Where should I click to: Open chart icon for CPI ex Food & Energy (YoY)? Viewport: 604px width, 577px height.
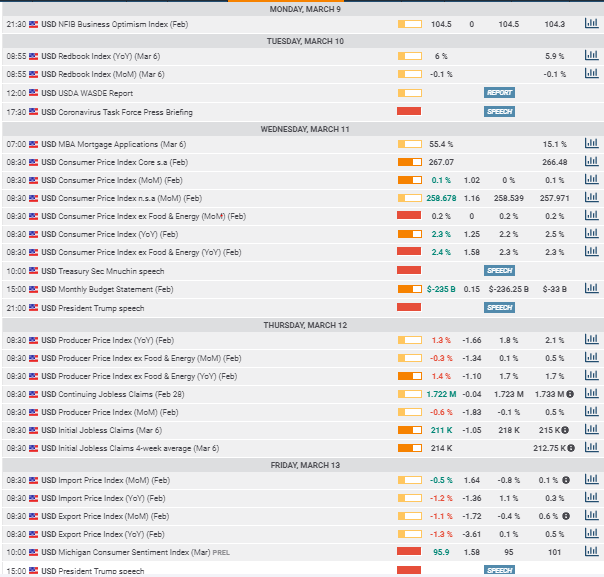coord(591,252)
